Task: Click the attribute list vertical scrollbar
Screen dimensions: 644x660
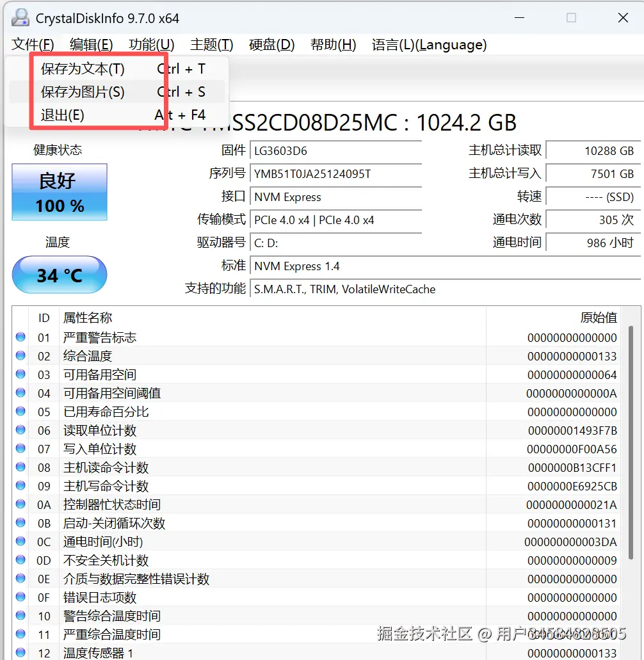Action: coord(631,442)
